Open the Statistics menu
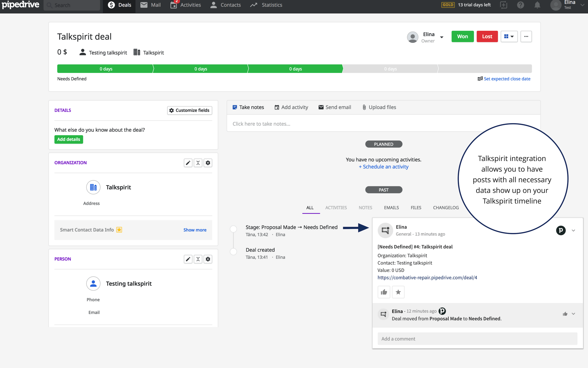Viewport: 588px width, 368px height. [x=266, y=5]
